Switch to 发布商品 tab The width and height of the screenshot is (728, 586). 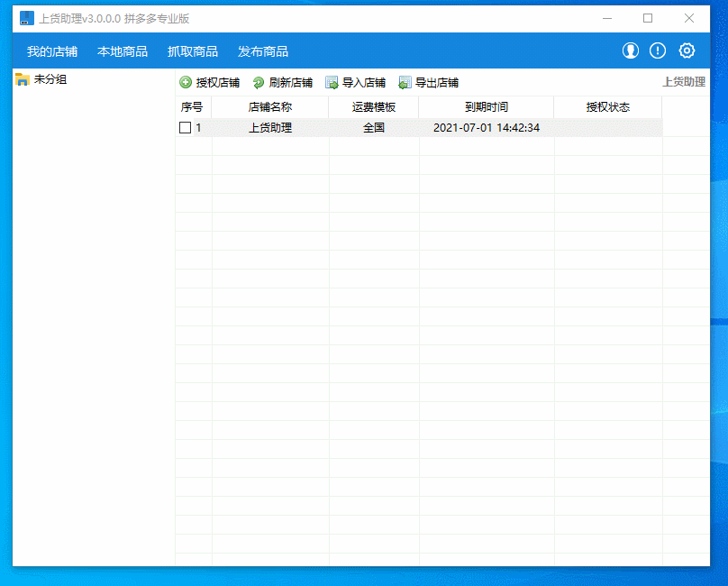pos(263,51)
